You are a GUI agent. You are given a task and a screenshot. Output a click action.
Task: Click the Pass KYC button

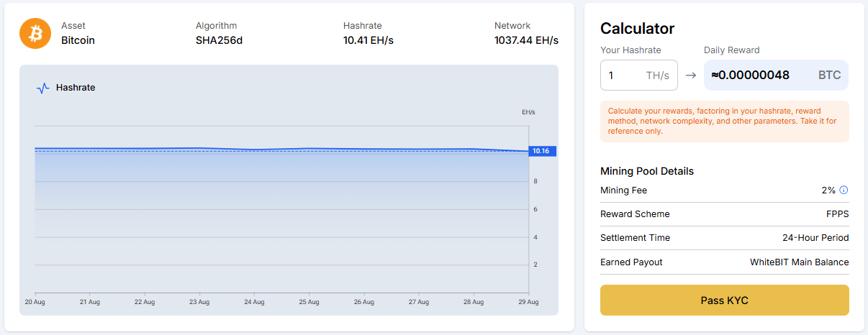[724, 300]
